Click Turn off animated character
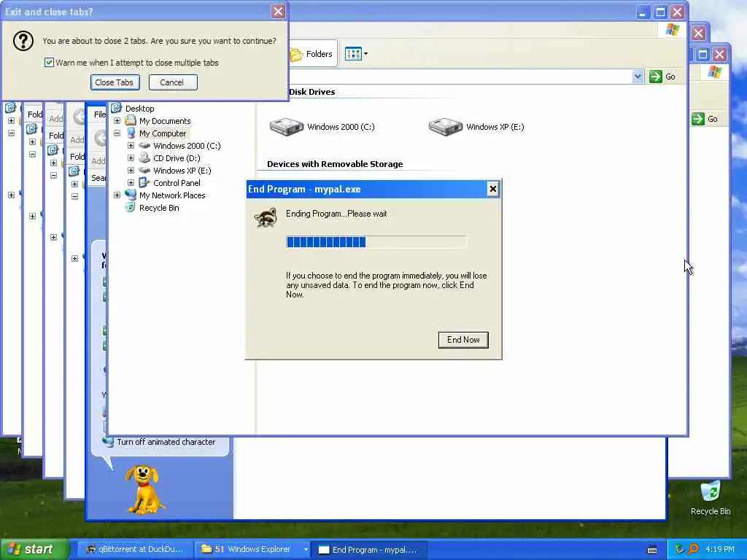The width and height of the screenshot is (747, 560). click(166, 442)
